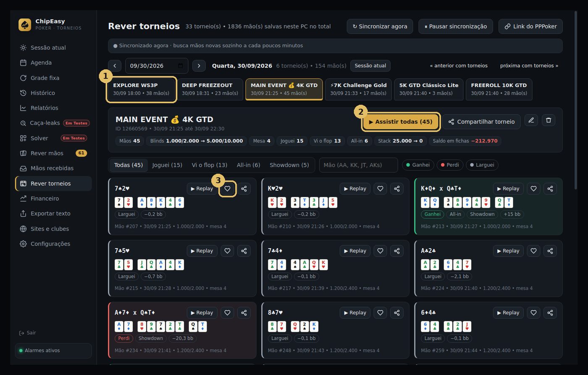
Task: Open the date picker calendar icon
Action: [x=181, y=66]
